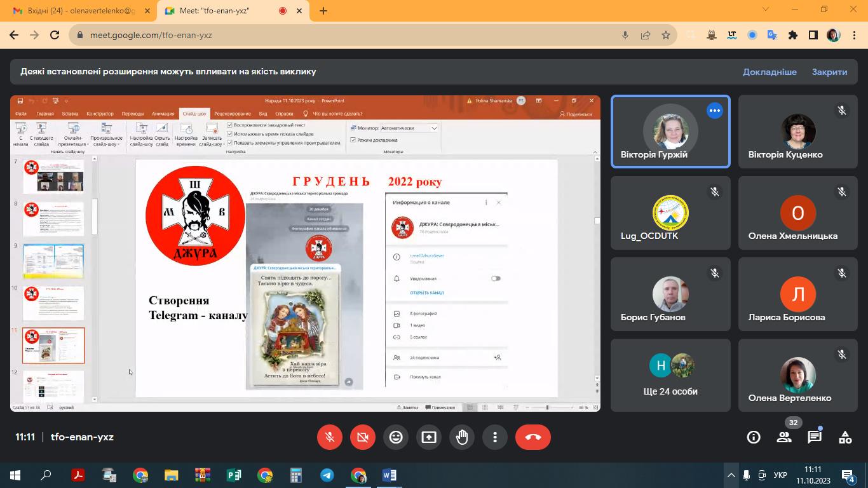Open the three-dot more options in call controls
868x488 pixels.
(495, 437)
